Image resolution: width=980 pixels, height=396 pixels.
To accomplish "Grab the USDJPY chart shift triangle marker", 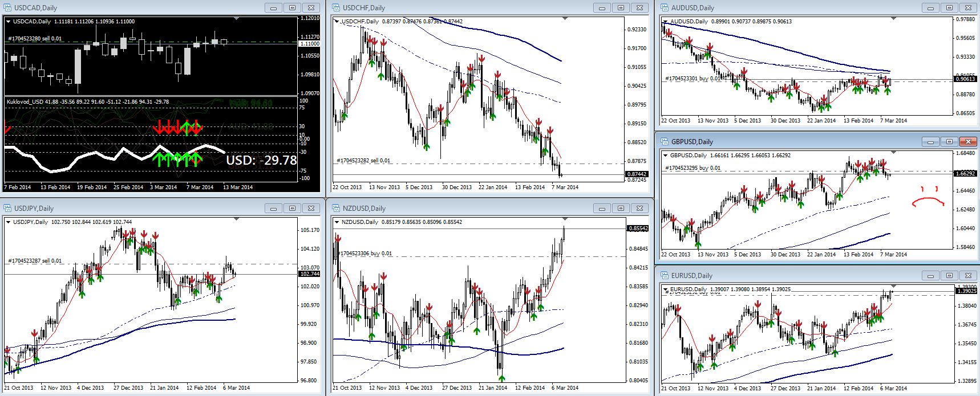I will click(237, 219).
